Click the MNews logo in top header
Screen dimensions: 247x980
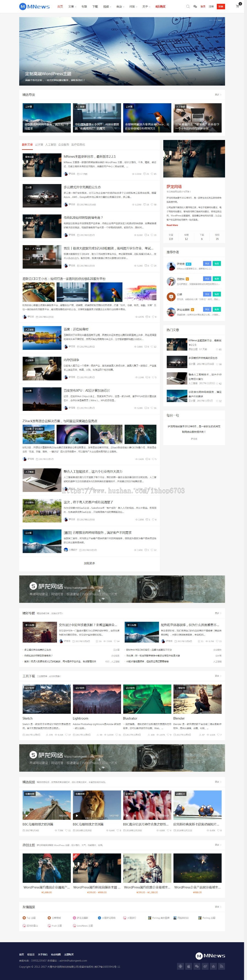coord(34,7)
